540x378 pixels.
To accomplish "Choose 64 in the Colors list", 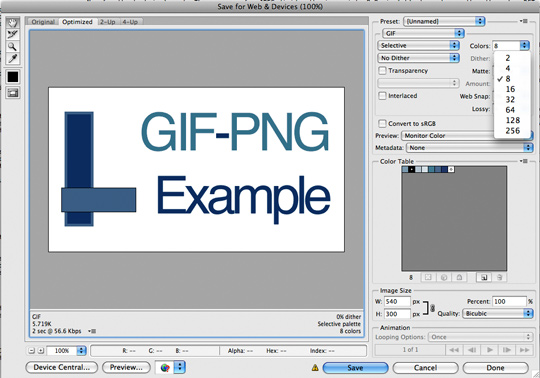I will pos(512,110).
